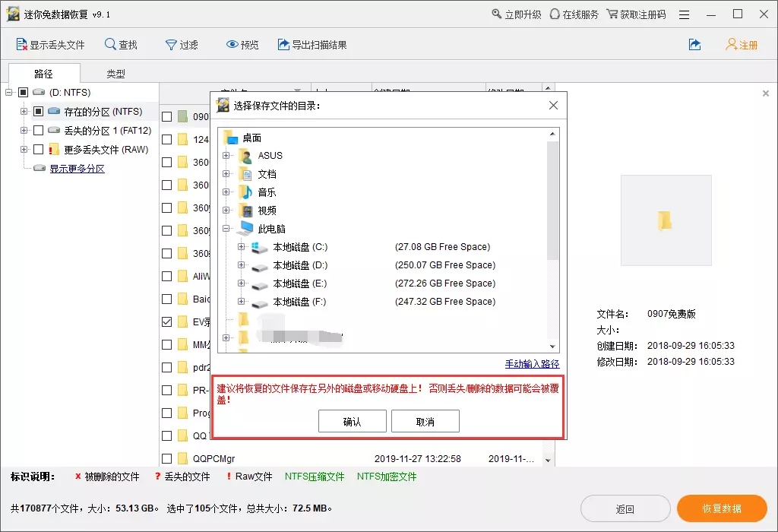Click the 立即升级 key icon

click(497, 14)
